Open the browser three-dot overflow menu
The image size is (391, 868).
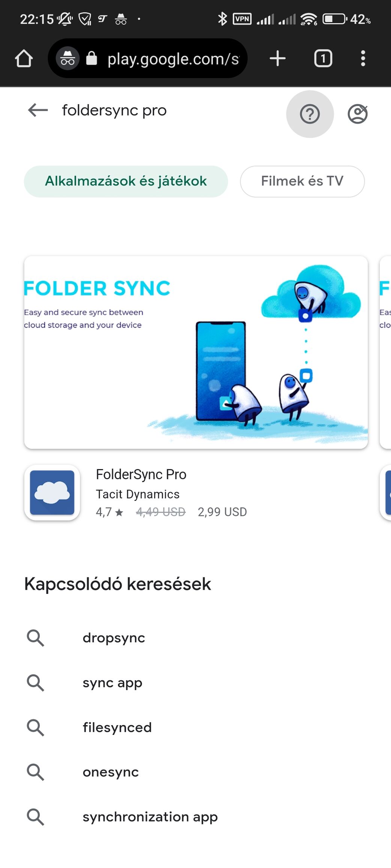pos(363,58)
